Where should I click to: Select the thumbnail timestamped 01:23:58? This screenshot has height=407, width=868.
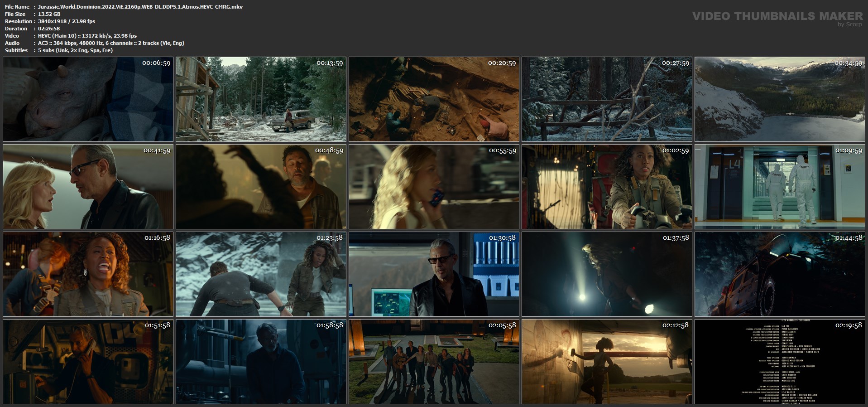[261, 274]
